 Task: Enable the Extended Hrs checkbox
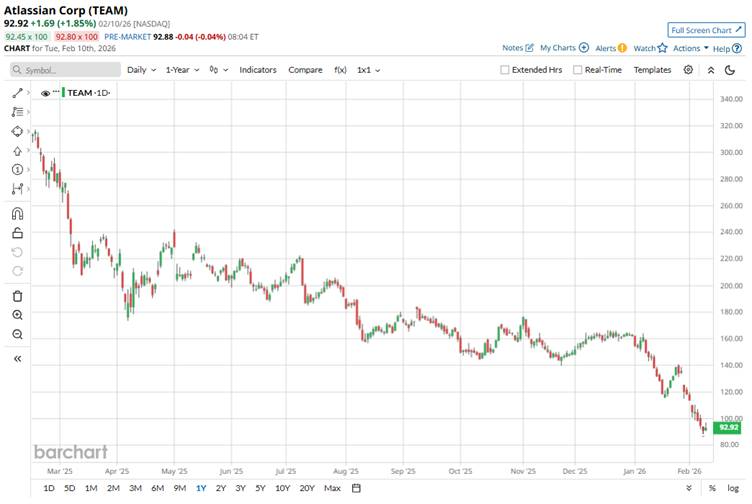point(505,70)
